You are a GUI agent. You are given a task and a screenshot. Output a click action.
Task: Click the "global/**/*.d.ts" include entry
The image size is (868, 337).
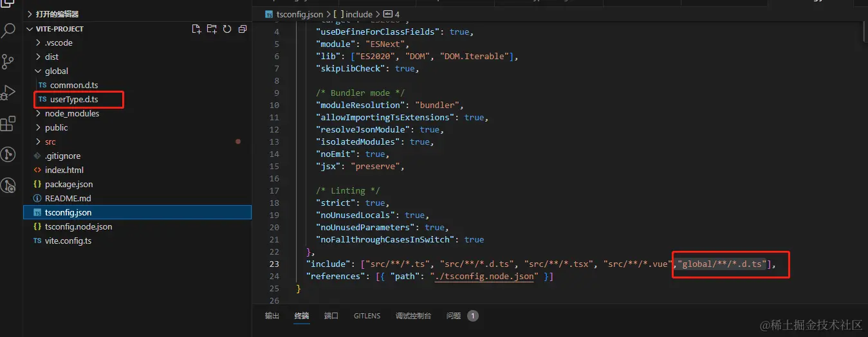pos(723,264)
